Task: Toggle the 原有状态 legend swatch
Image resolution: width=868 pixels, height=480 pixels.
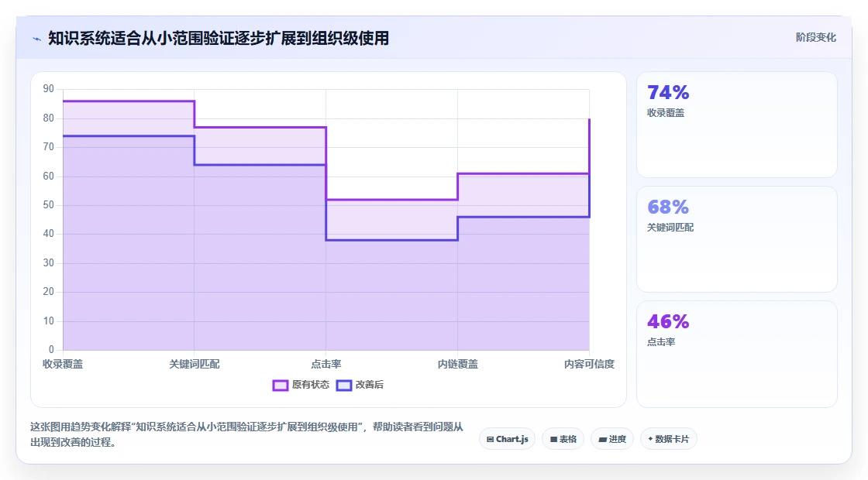Action: pyautogui.click(x=280, y=385)
